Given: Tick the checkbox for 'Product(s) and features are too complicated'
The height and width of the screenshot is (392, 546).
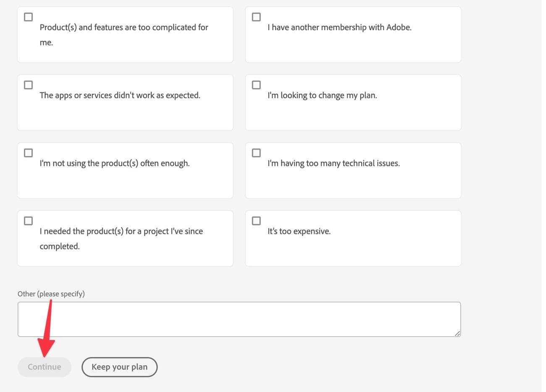Looking at the screenshot, I should tap(28, 17).
